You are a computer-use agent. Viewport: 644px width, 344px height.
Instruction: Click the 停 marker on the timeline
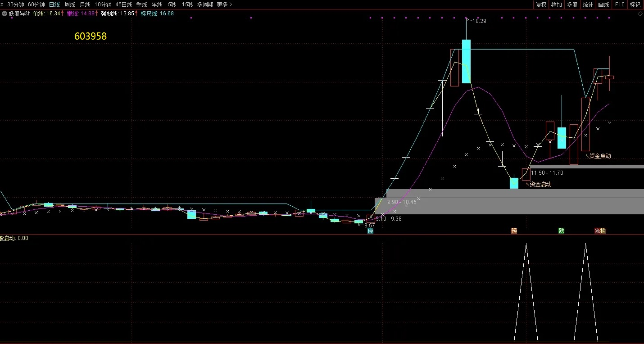click(371, 231)
